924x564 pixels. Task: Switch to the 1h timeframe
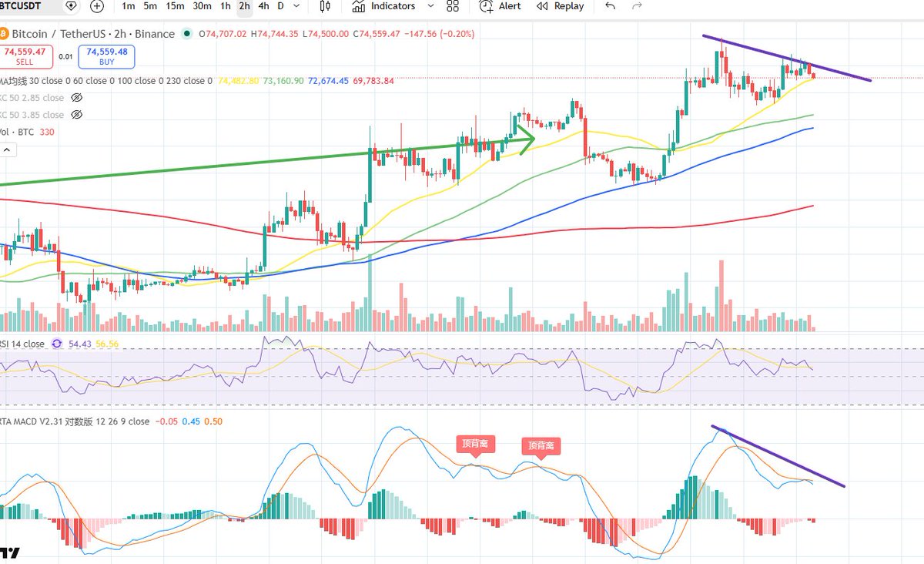[225, 6]
